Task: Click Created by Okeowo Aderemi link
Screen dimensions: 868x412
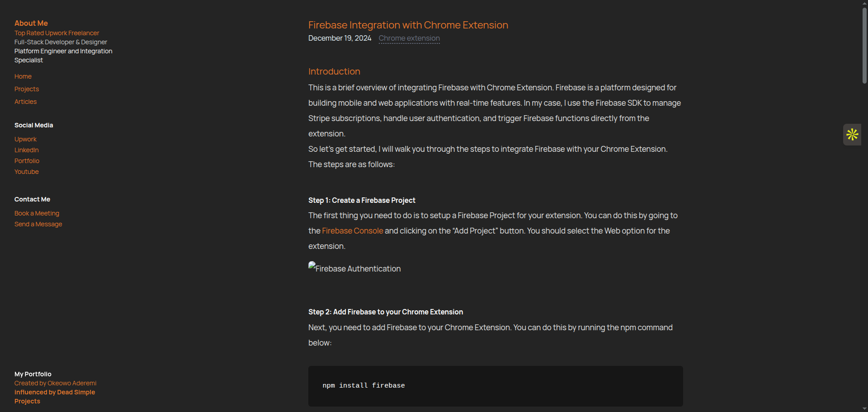Action: pyautogui.click(x=55, y=383)
